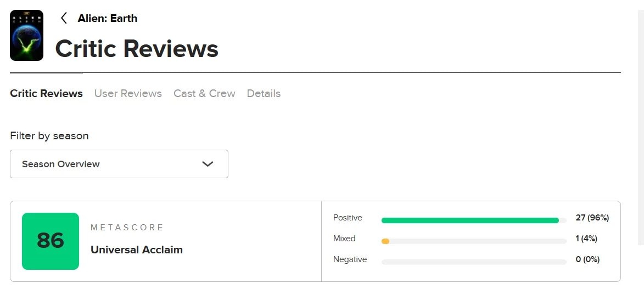Click the Critic Reviews page heading

point(137,49)
